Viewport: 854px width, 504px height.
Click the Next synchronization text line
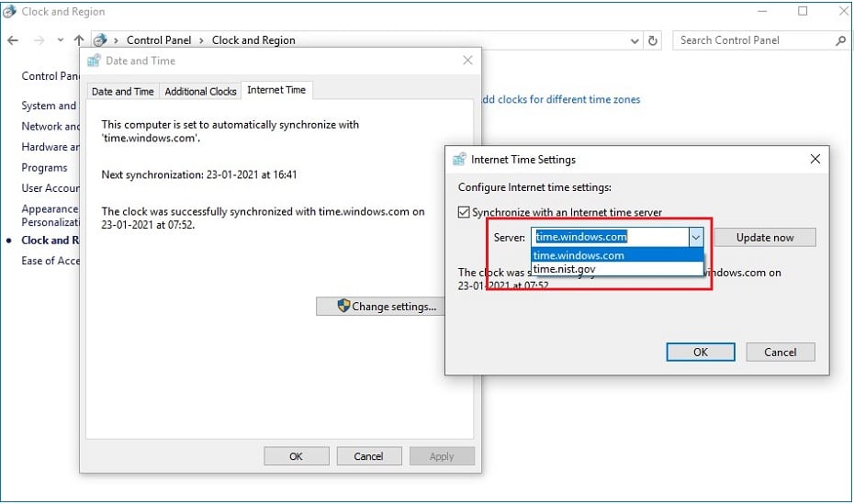click(x=198, y=174)
